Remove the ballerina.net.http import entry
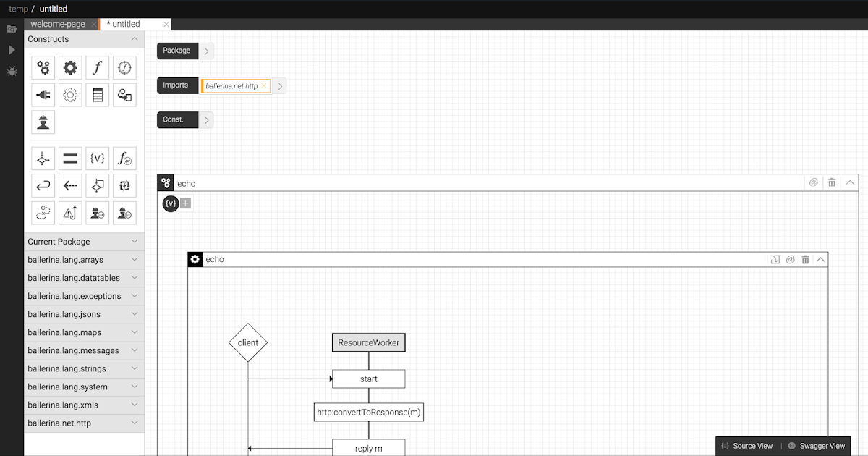The width and height of the screenshot is (868, 456). coord(263,85)
